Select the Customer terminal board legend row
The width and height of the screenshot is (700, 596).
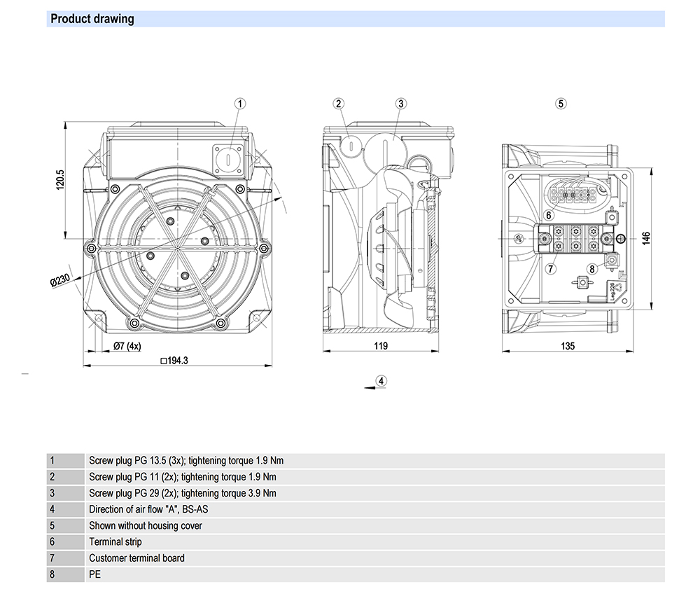click(137, 558)
